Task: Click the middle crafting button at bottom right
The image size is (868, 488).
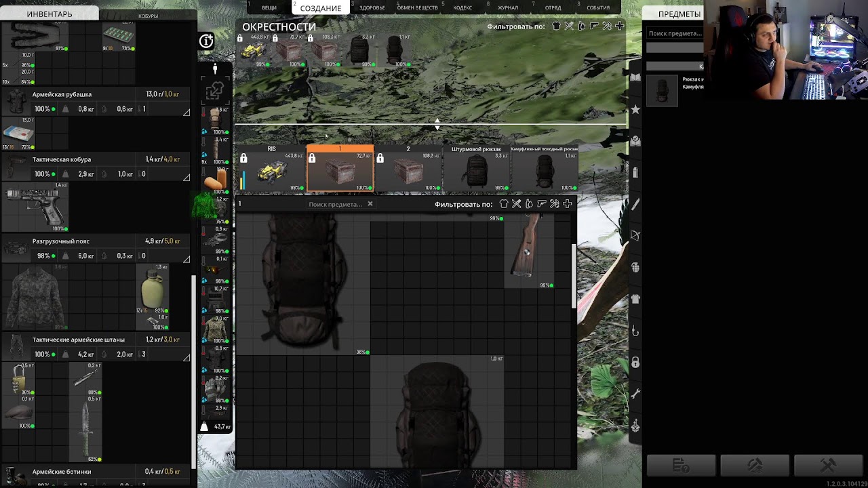Action: coord(755,466)
